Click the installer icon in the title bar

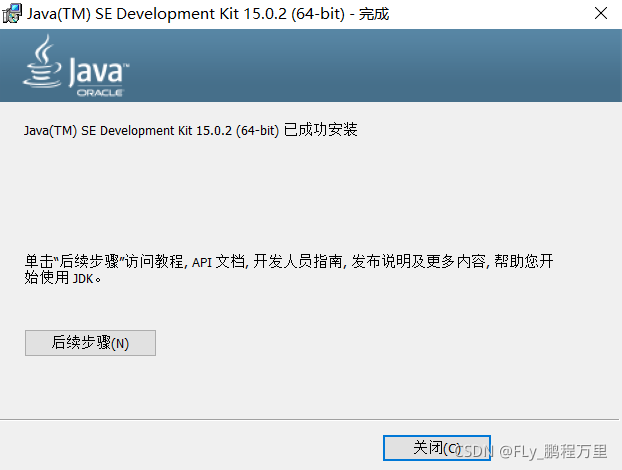pos(12,13)
